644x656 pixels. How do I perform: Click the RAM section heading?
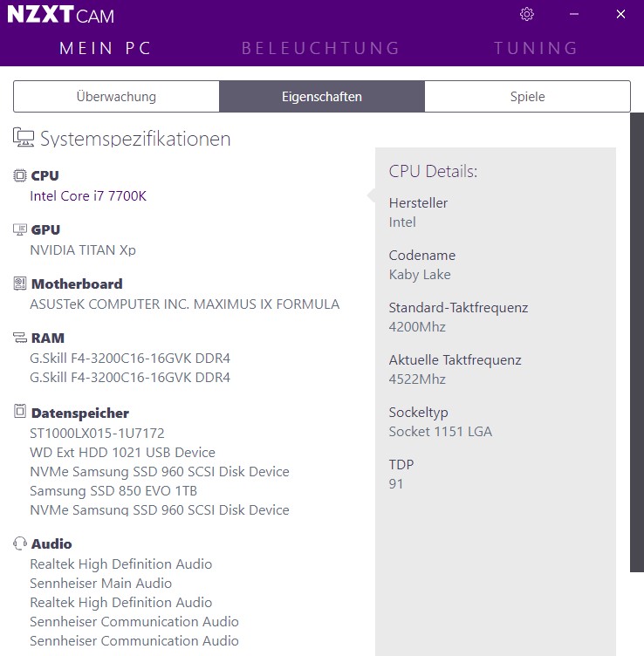click(x=48, y=338)
